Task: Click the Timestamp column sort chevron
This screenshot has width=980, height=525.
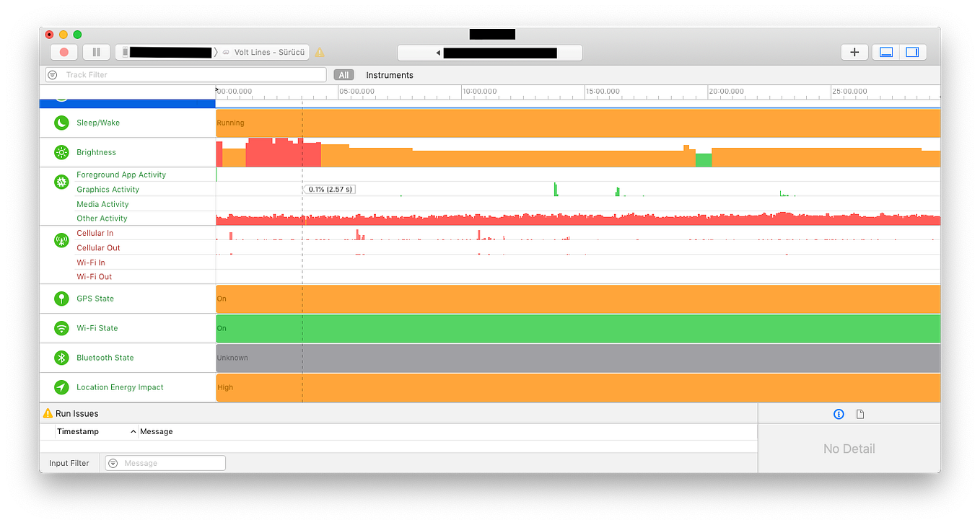Action: click(x=133, y=431)
